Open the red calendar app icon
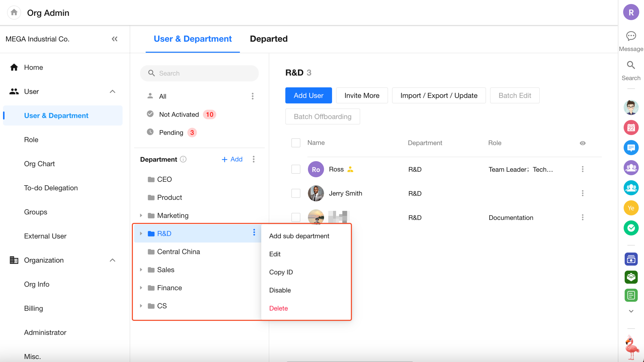The width and height of the screenshot is (644, 362). [x=631, y=128]
